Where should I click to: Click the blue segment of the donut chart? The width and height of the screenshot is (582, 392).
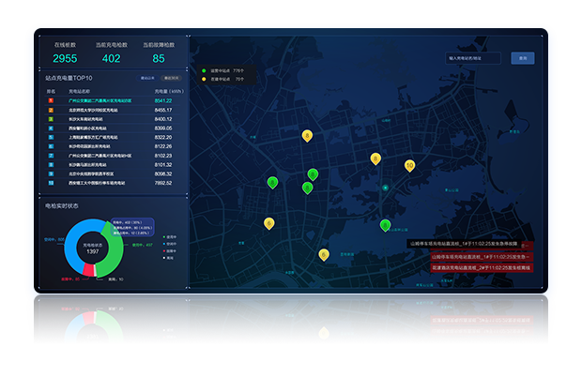[x=71, y=248]
